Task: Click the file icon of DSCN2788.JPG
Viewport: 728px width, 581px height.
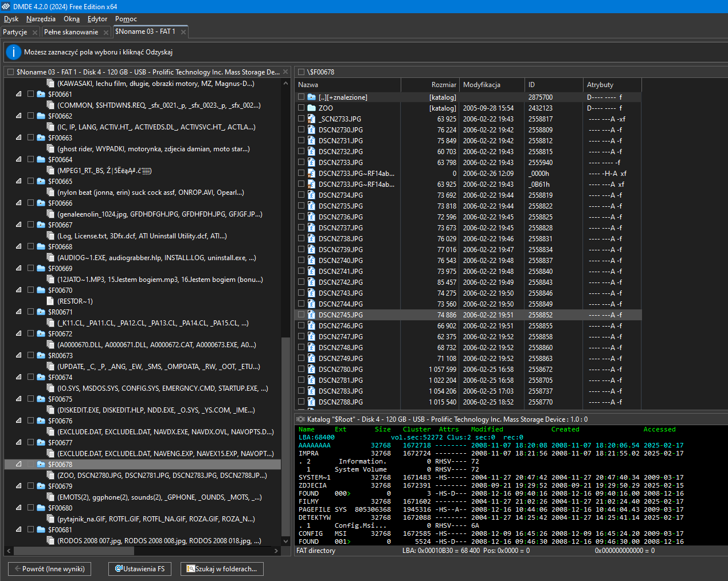Action: tap(311, 402)
